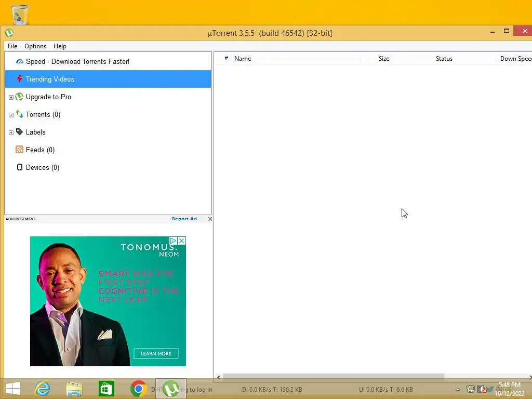Click the uTorrent taskbar button
The width and height of the screenshot is (532, 399).
click(x=170, y=389)
